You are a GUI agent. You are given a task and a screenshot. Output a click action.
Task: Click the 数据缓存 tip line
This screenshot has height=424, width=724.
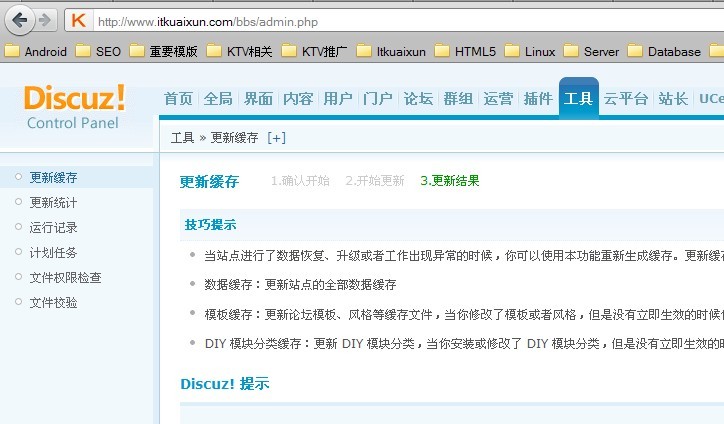click(x=300, y=285)
